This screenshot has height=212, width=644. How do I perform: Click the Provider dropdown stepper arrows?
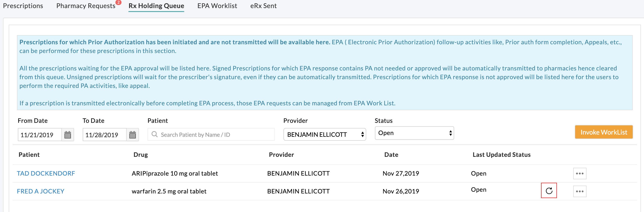(362, 135)
